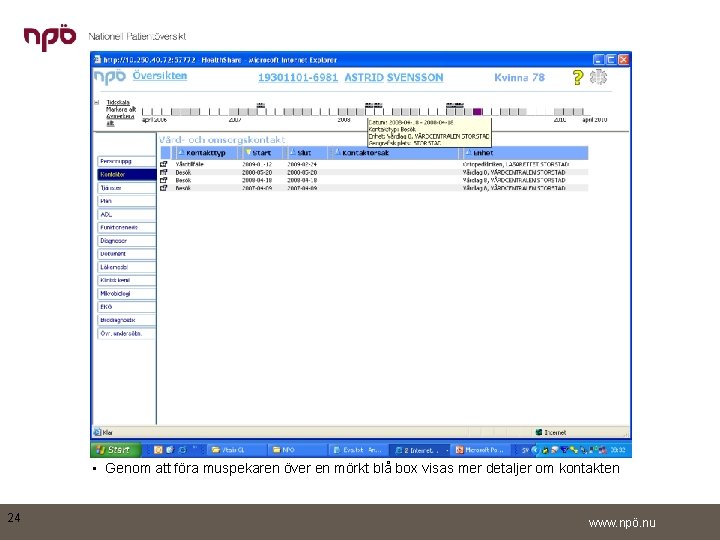Image resolution: width=720 pixels, height=540 pixels.
Task: Open the NPÖ folder taskbar button
Action: (297, 450)
